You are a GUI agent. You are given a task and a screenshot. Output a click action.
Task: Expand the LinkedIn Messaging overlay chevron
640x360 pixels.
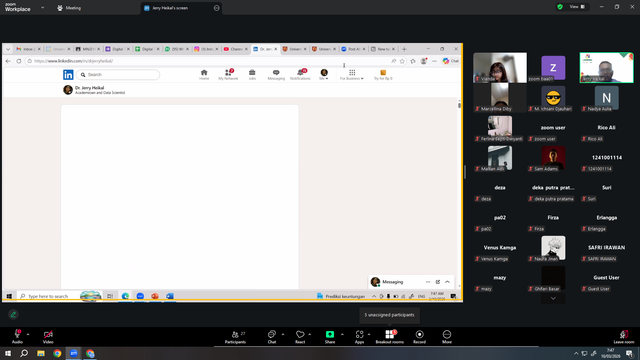(447, 282)
